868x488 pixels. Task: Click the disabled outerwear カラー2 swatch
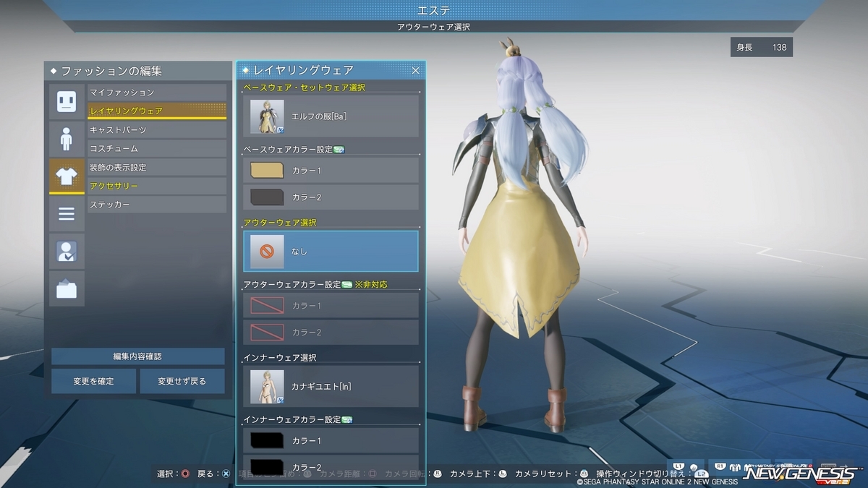coord(266,332)
